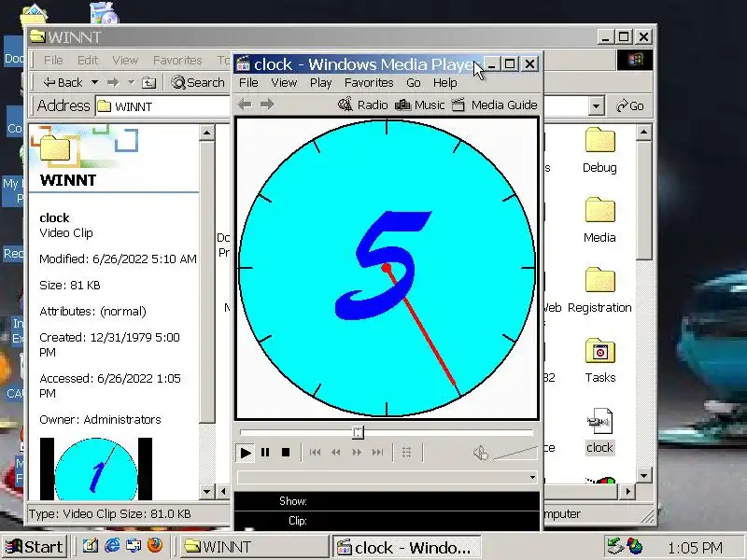Click the Up folder icon in Explorer

pos(149,83)
